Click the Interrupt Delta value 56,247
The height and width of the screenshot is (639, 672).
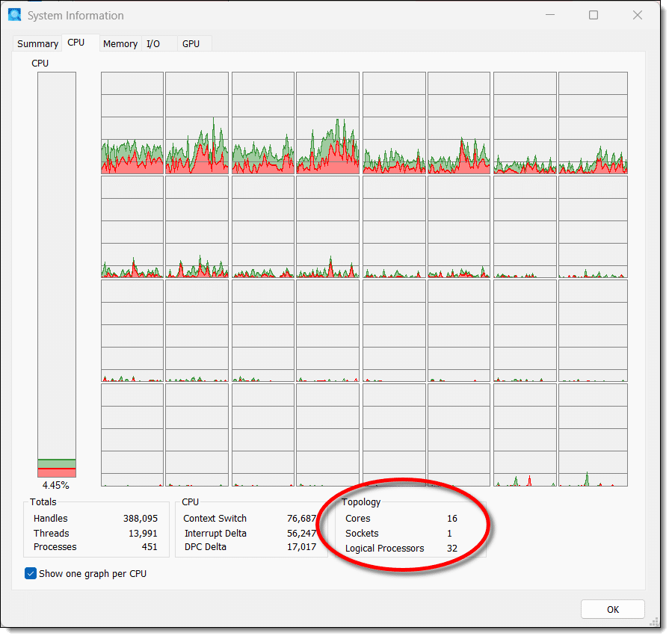tap(301, 533)
